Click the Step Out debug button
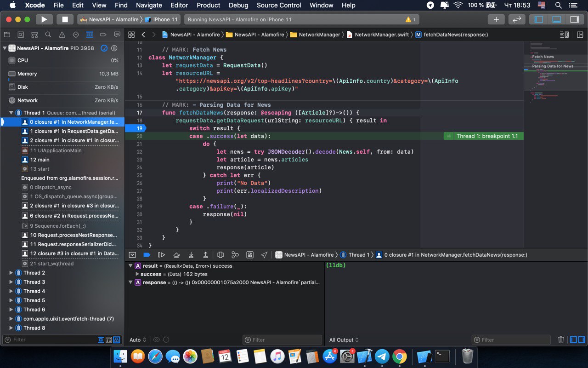Image resolution: width=588 pixels, height=368 pixels. click(x=205, y=255)
